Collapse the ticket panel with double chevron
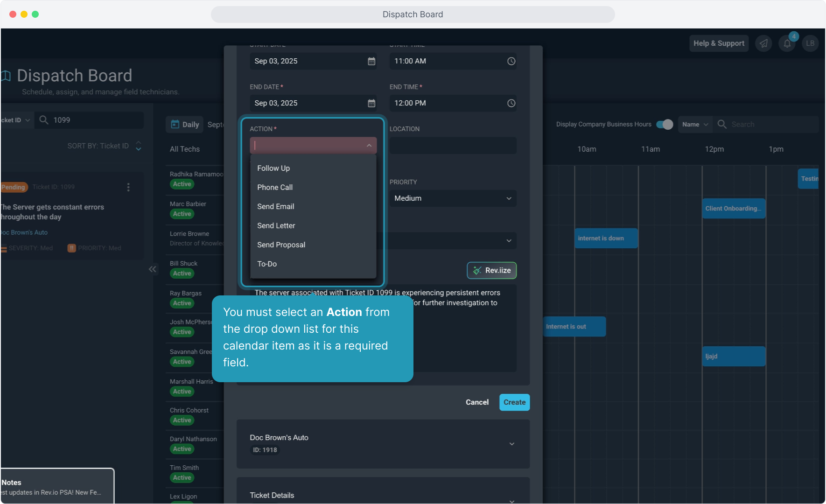Image resolution: width=826 pixels, height=504 pixels. 152,269
